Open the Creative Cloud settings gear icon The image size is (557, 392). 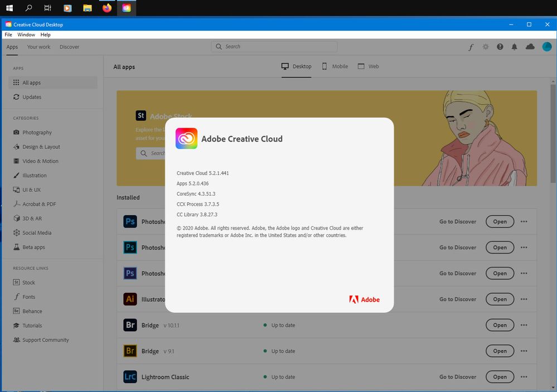(485, 47)
